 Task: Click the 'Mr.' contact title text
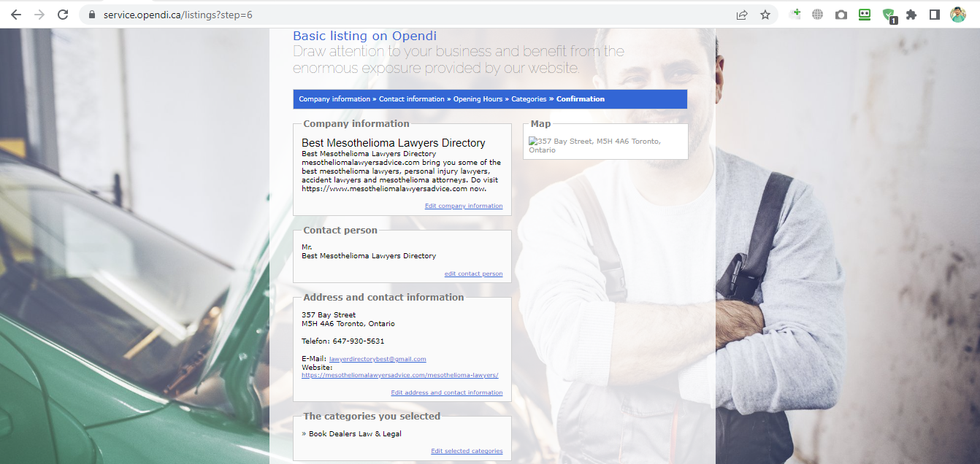tap(307, 247)
